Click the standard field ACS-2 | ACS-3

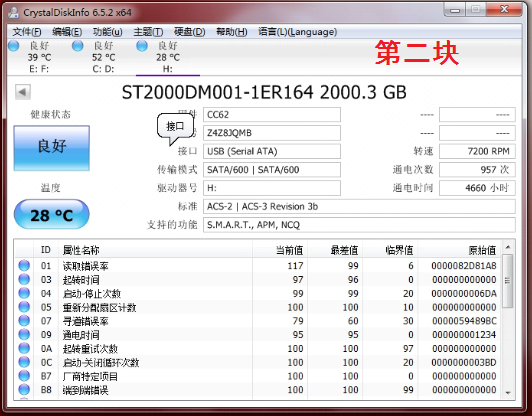(x=359, y=207)
